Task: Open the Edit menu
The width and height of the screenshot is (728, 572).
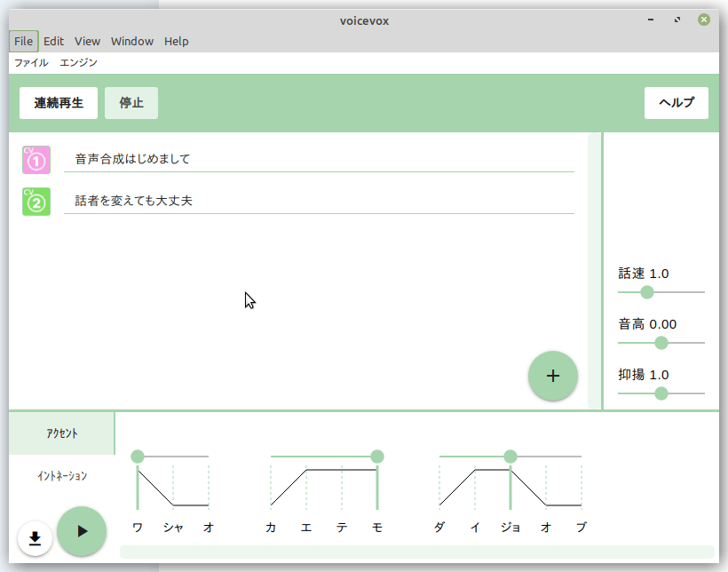Action: (53, 42)
